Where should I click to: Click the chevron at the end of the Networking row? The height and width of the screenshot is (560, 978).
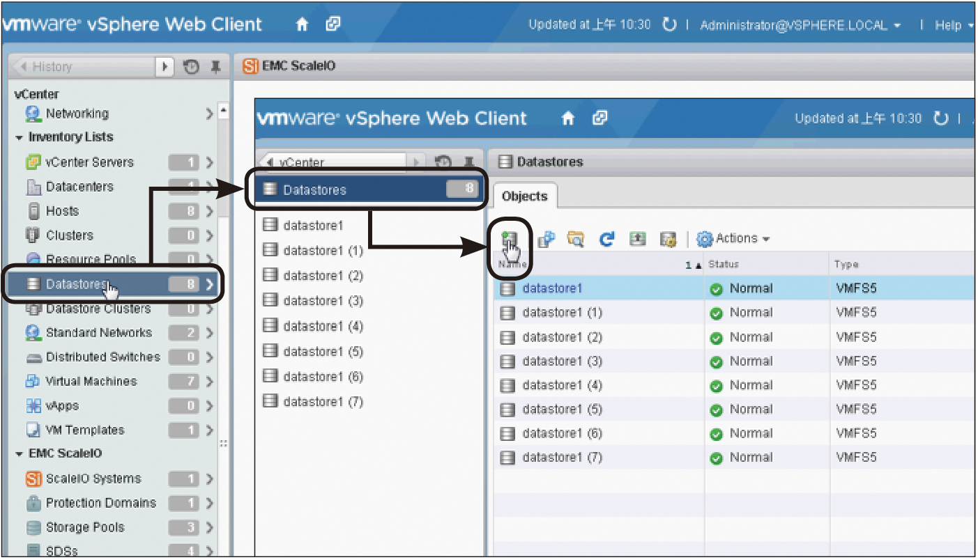pyautogui.click(x=209, y=114)
